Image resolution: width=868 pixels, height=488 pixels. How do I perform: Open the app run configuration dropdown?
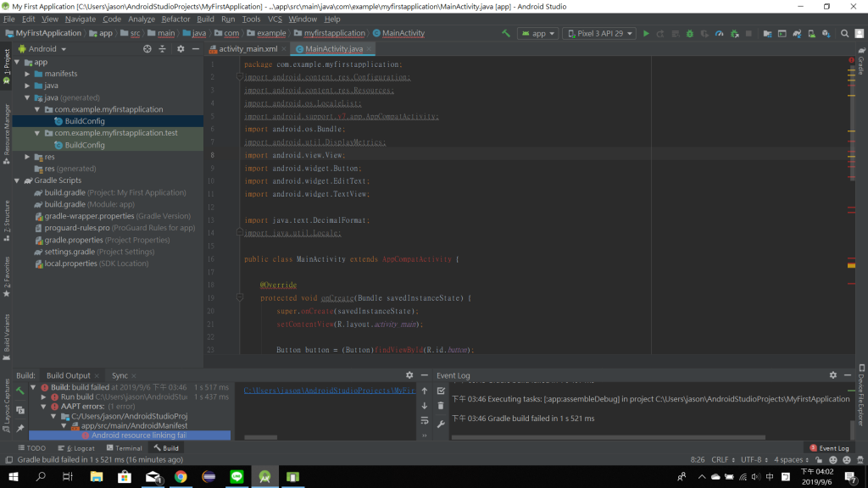click(x=538, y=33)
